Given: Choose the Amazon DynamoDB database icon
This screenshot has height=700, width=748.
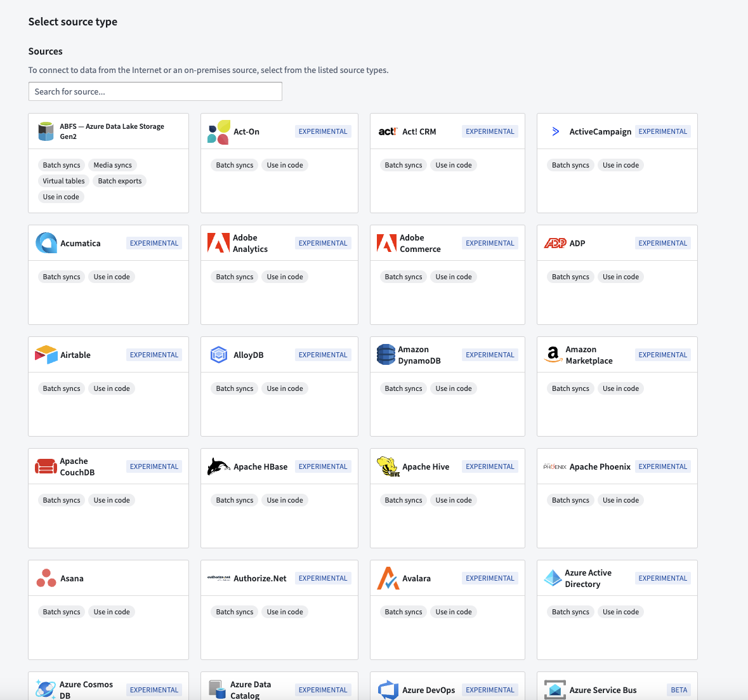Looking at the screenshot, I should pyautogui.click(x=386, y=355).
